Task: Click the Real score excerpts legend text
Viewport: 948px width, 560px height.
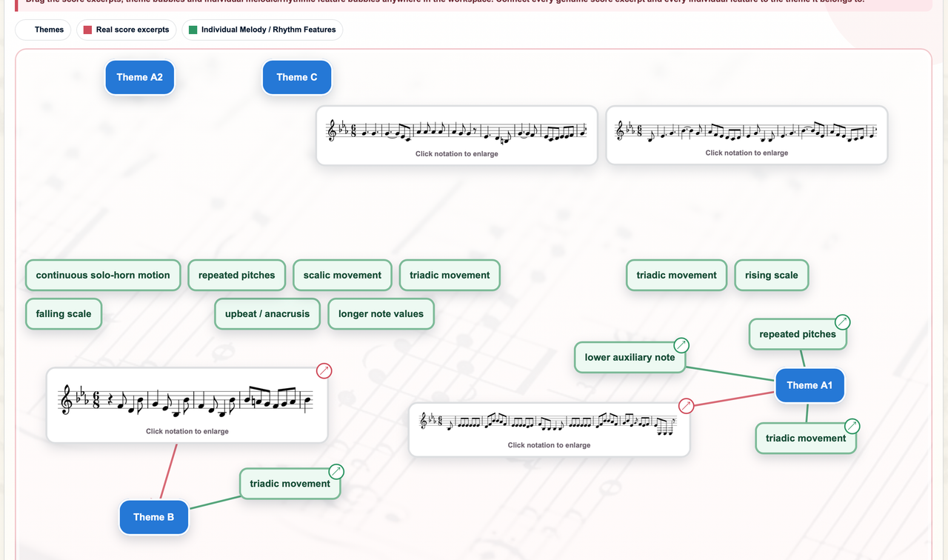Action: coord(133,30)
